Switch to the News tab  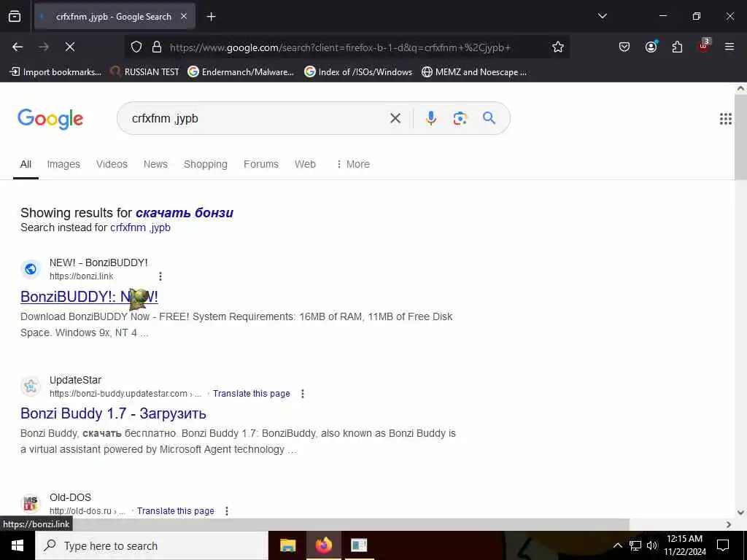click(155, 164)
